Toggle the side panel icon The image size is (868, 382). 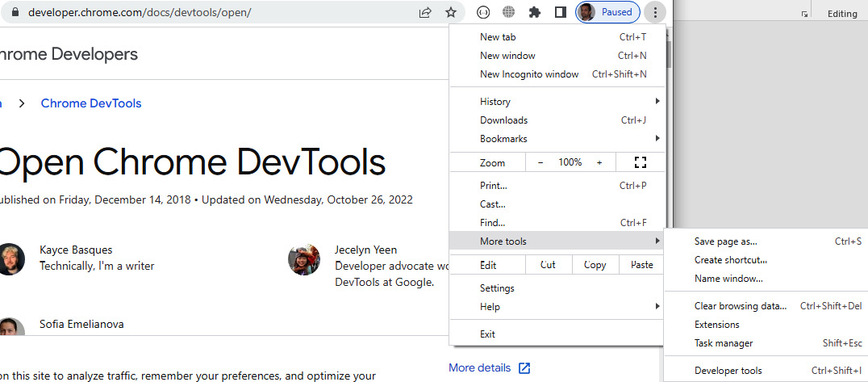click(x=560, y=12)
